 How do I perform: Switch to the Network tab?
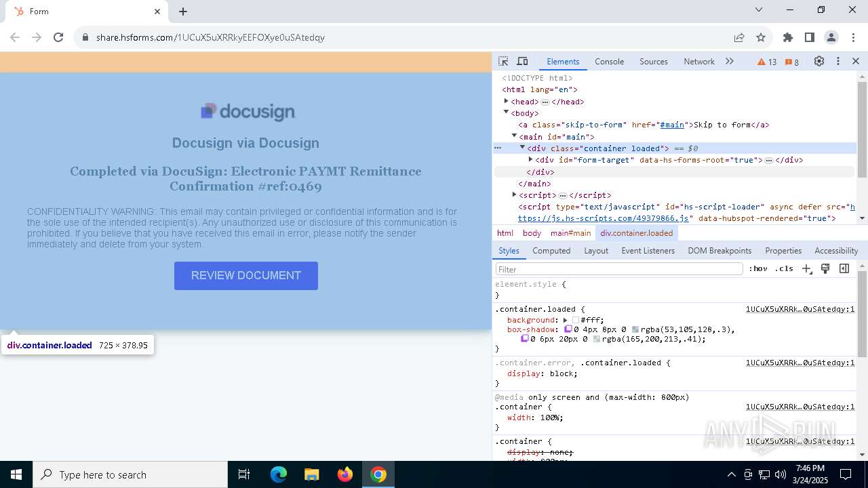tap(699, 62)
